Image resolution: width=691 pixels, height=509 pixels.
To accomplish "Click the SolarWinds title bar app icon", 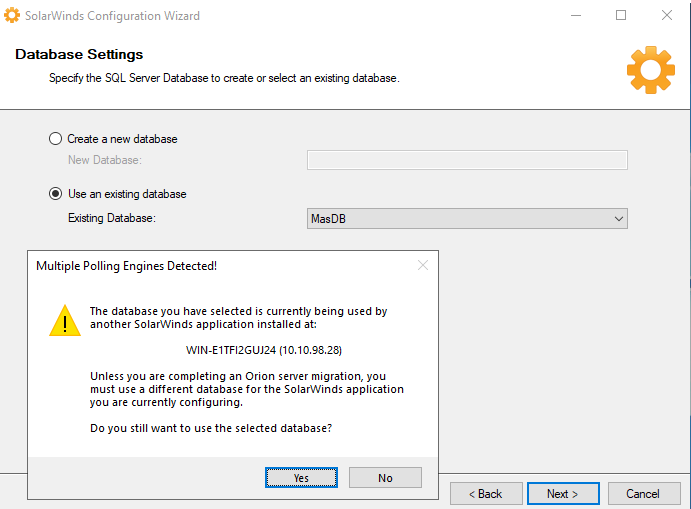I will point(12,15).
